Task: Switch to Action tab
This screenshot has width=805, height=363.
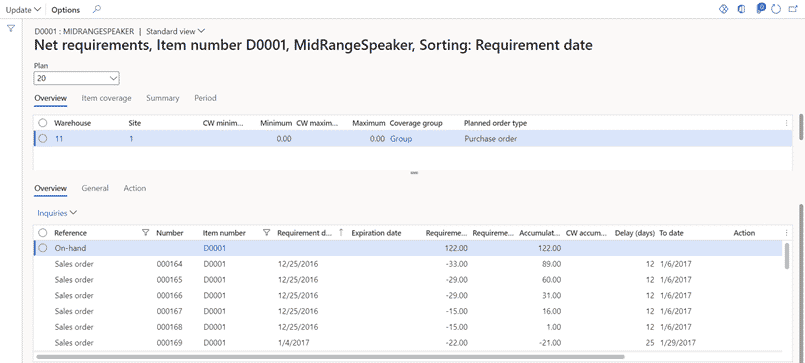Action: (135, 188)
